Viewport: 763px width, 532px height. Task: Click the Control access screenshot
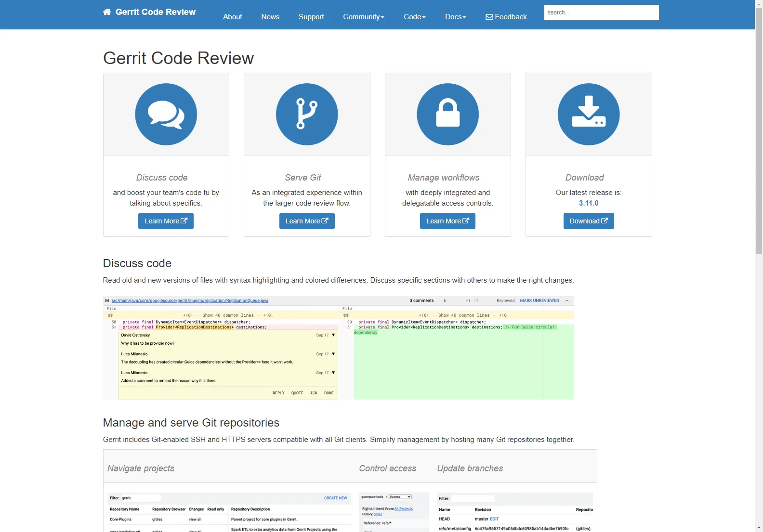point(394,512)
